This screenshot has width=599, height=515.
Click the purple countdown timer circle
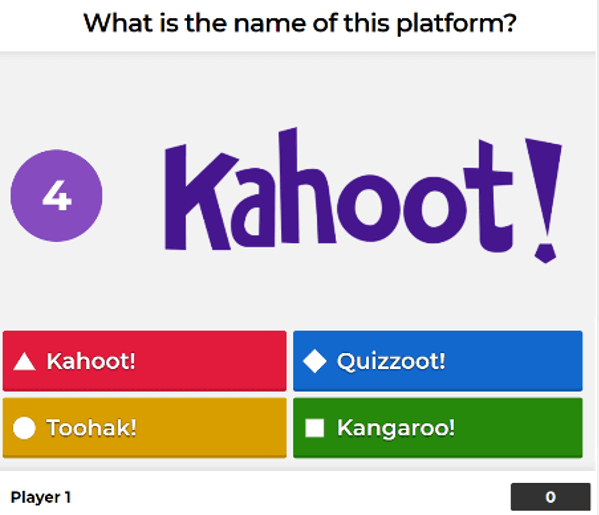point(57,196)
